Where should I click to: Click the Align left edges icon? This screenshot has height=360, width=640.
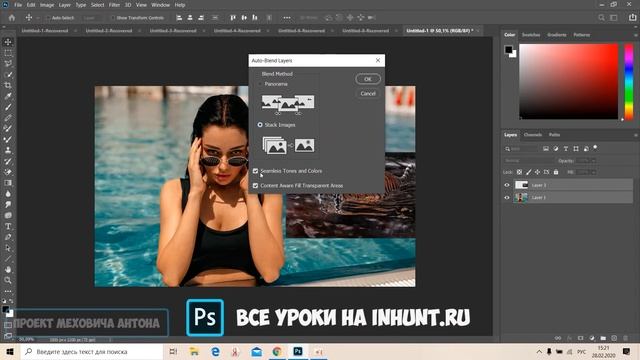(179, 18)
